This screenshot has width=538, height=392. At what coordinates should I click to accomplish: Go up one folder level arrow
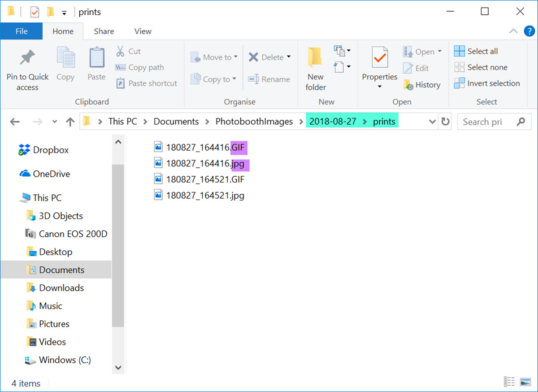[70, 122]
